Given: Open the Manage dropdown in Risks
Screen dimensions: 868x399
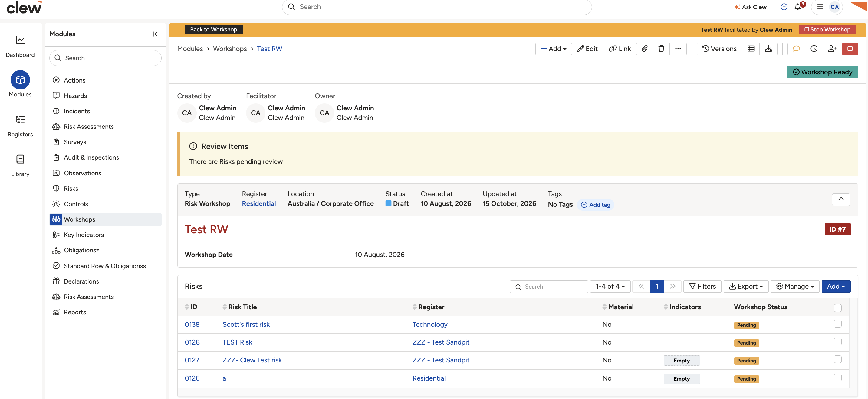Looking at the screenshot, I should pos(794,286).
